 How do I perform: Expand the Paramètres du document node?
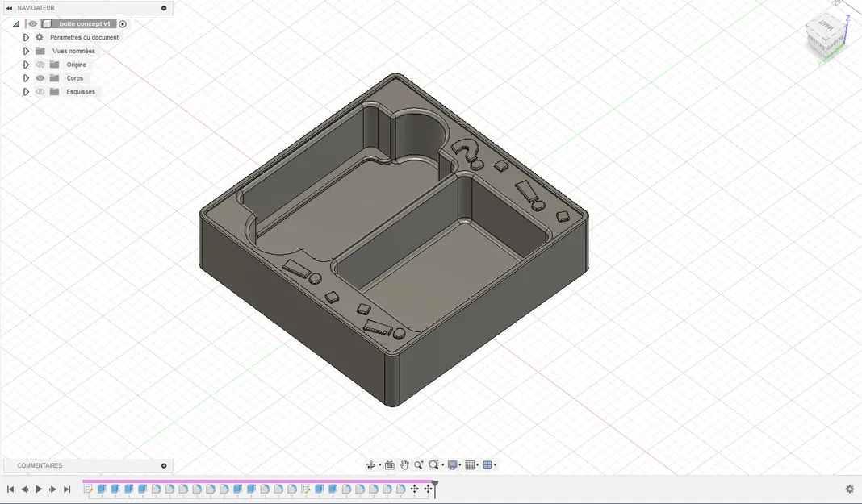[25, 37]
